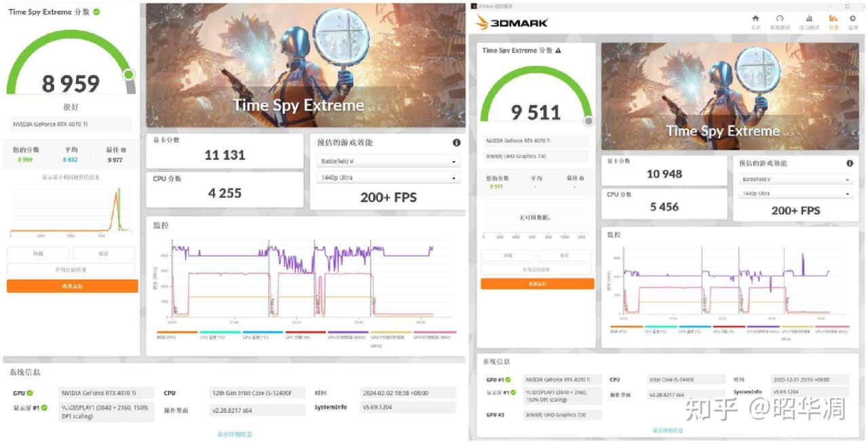This screenshot has height=444, width=868.
Task: Click green check beside 8 959 score title
Action: (x=96, y=12)
